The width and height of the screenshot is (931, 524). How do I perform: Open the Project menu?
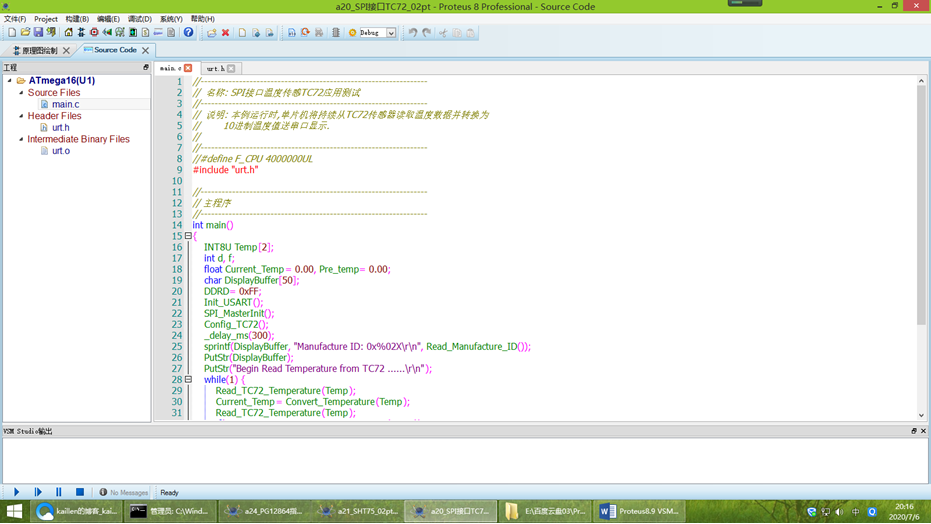pyautogui.click(x=46, y=19)
